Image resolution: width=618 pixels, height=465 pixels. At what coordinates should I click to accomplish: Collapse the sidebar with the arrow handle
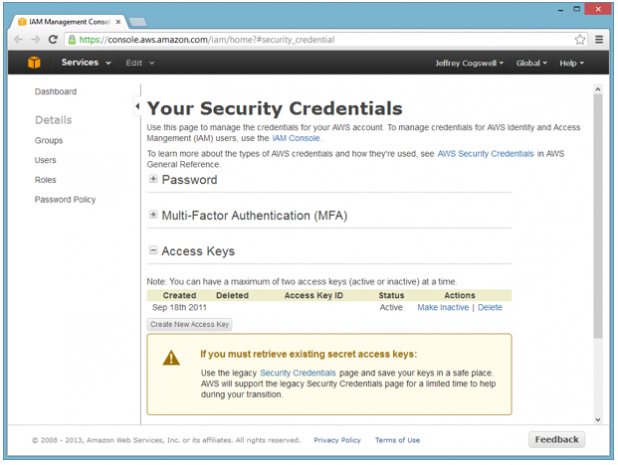(137, 106)
